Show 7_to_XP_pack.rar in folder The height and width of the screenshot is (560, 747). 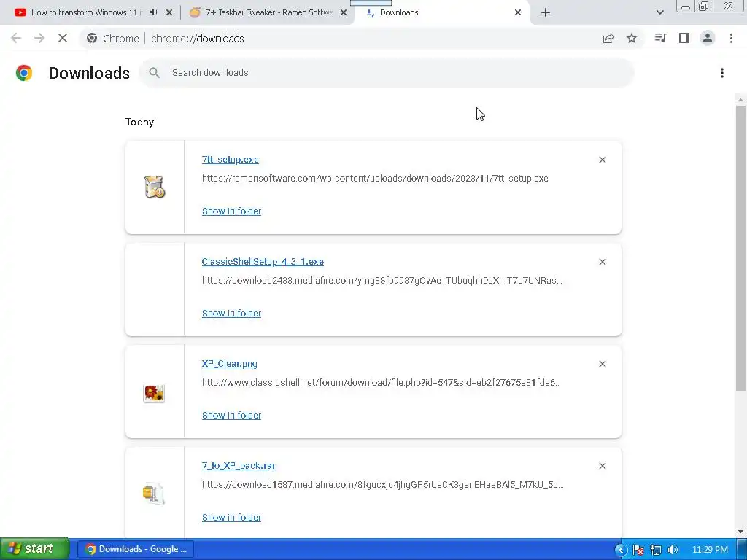pyautogui.click(x=231, y=517)
